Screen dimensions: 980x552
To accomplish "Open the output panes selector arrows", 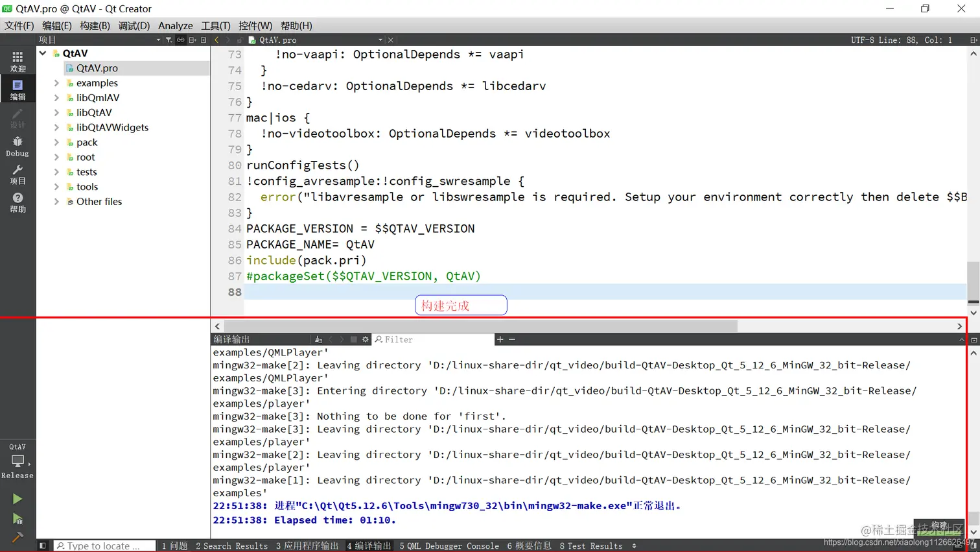I will 634,546.
